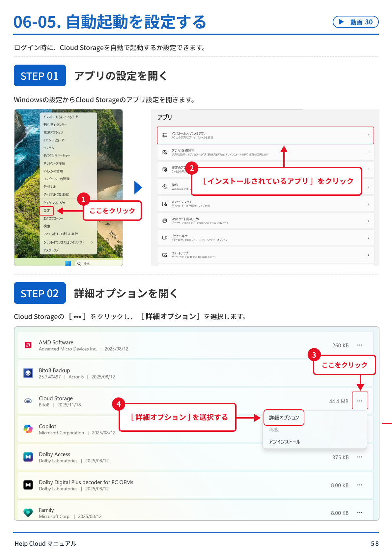This screenshot has width=392, height=555.
Task: Click the スタートアップ icon
Action: tap(164, 255)
